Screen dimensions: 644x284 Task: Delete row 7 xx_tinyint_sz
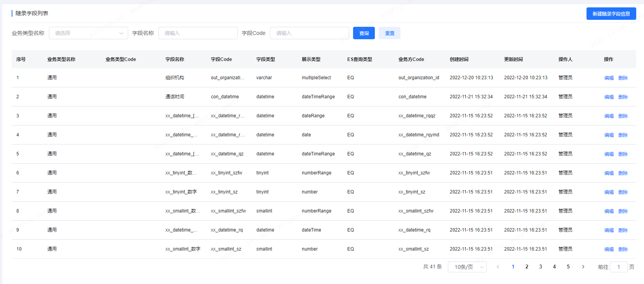tap(623, 192)
